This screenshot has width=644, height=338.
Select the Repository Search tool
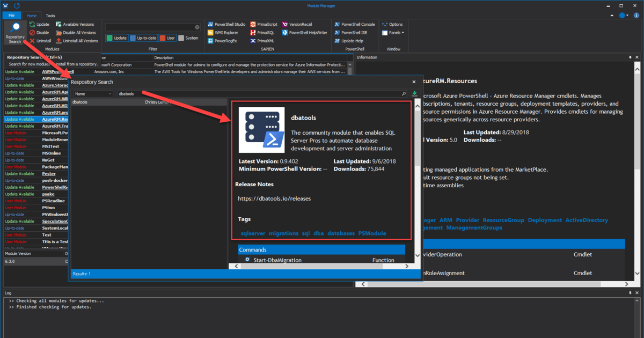(14, 32)
